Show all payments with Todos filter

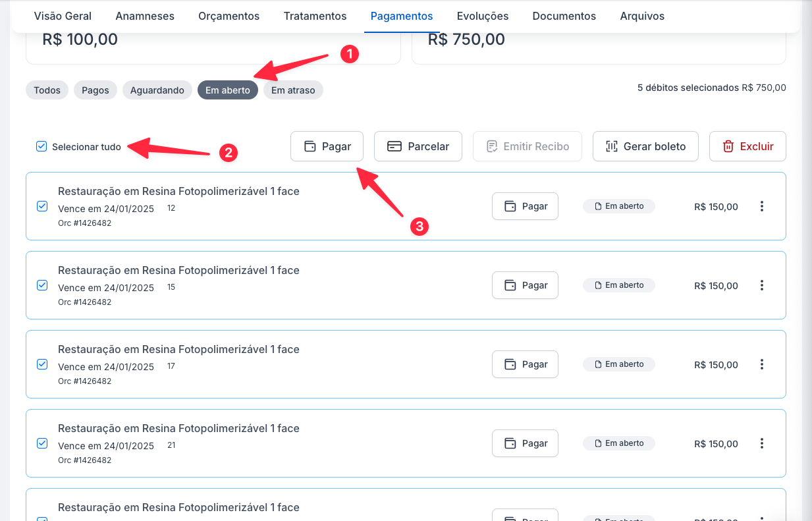coord(47,90)
